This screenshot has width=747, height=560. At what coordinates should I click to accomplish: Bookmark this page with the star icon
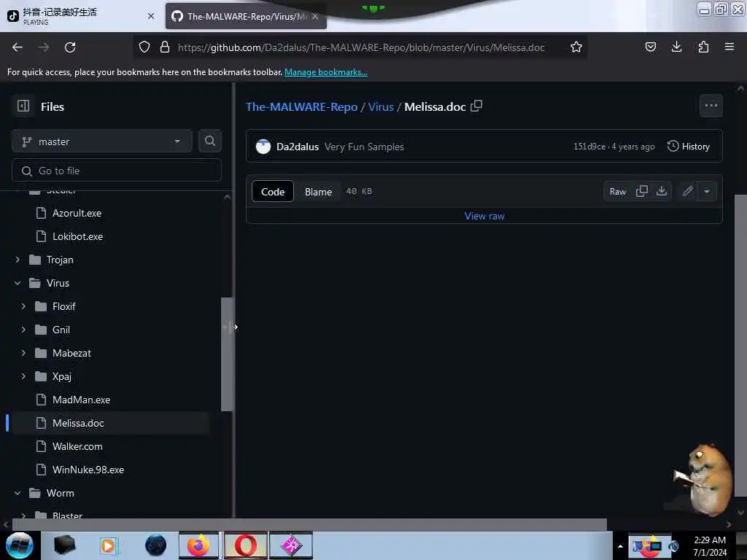pyautogui.click(x=576, y=47)
